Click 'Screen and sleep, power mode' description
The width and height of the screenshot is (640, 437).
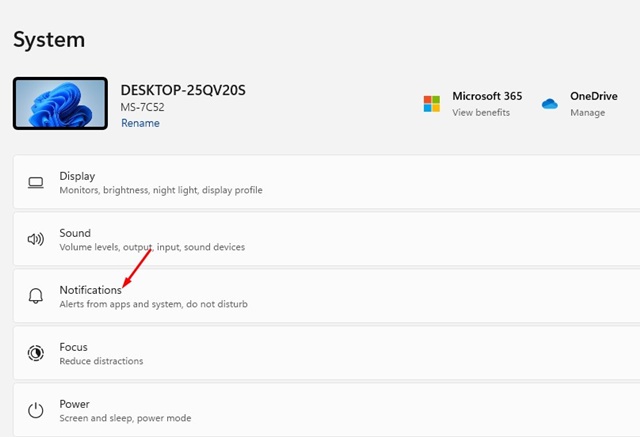(x=125, y=418)
